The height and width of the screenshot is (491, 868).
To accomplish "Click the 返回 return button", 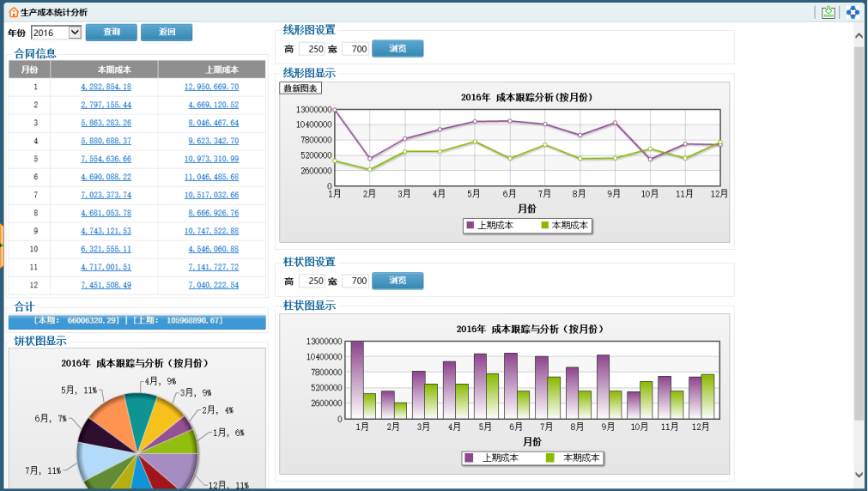I will click(x=167, y=33).
